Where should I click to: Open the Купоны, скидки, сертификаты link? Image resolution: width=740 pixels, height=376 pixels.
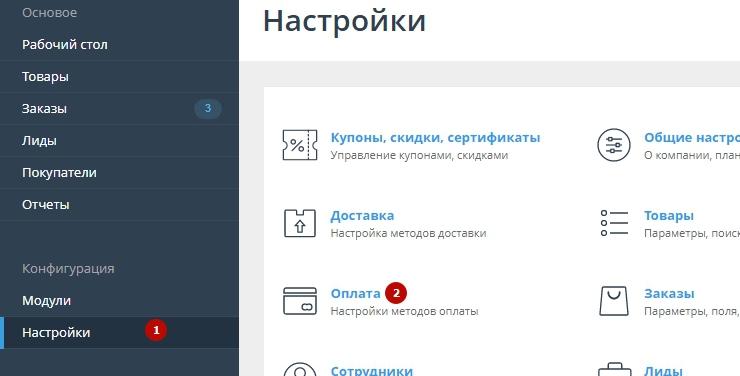435,138
